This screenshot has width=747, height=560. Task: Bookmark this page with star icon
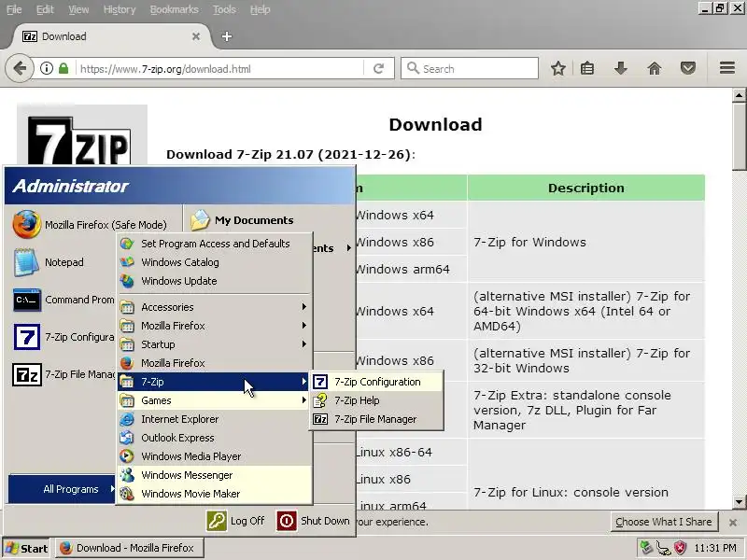(558, 68)
